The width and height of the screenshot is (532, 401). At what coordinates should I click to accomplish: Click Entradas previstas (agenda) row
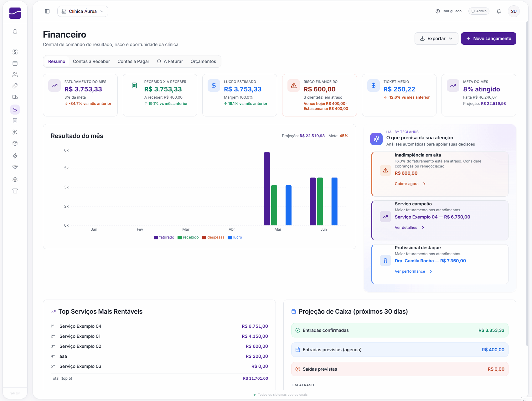pos(400,350)
